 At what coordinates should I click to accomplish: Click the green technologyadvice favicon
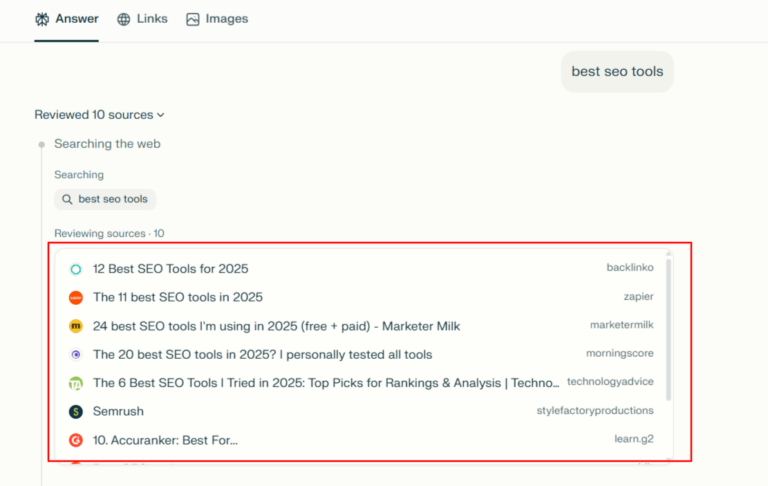point(76,383)
